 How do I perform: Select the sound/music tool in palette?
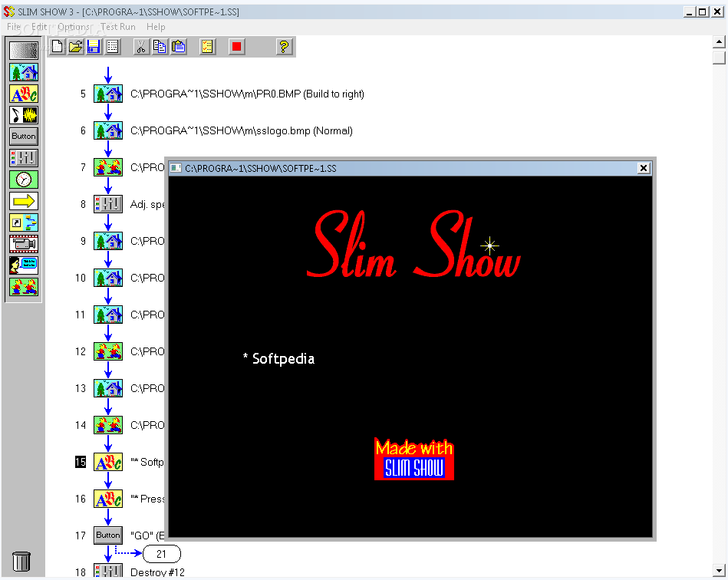pos(24,115)
